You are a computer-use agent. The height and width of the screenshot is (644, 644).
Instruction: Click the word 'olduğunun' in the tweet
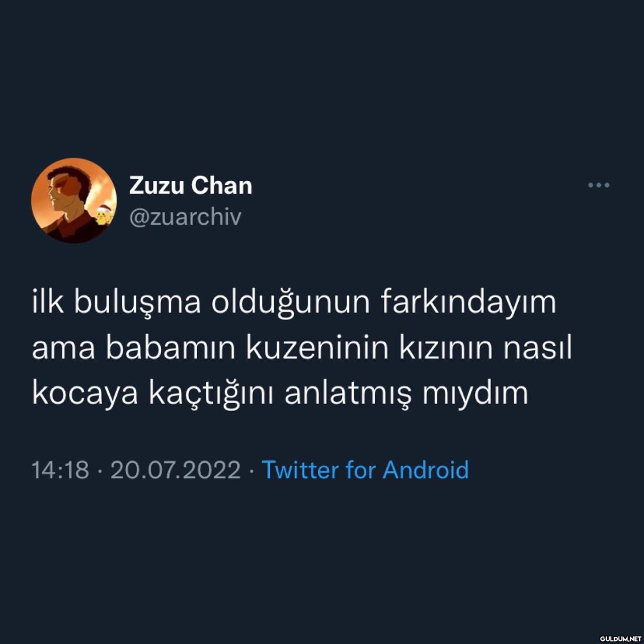pyautogui.click(x=291, y=303)
